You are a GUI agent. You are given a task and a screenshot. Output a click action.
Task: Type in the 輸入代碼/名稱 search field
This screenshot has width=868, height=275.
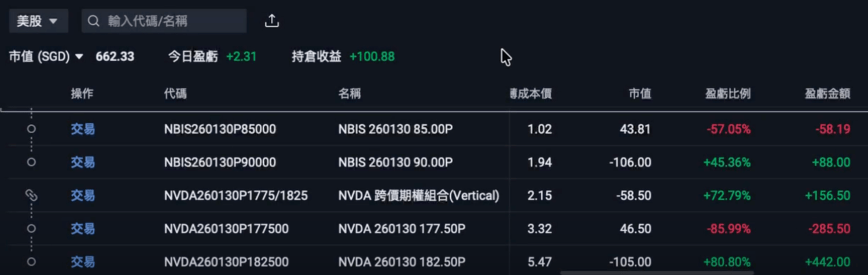pyautogui.click(x=174, y=21)
